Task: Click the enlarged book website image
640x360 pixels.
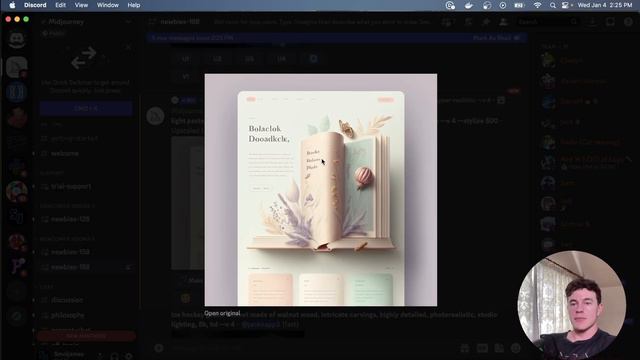Action: 321,190
